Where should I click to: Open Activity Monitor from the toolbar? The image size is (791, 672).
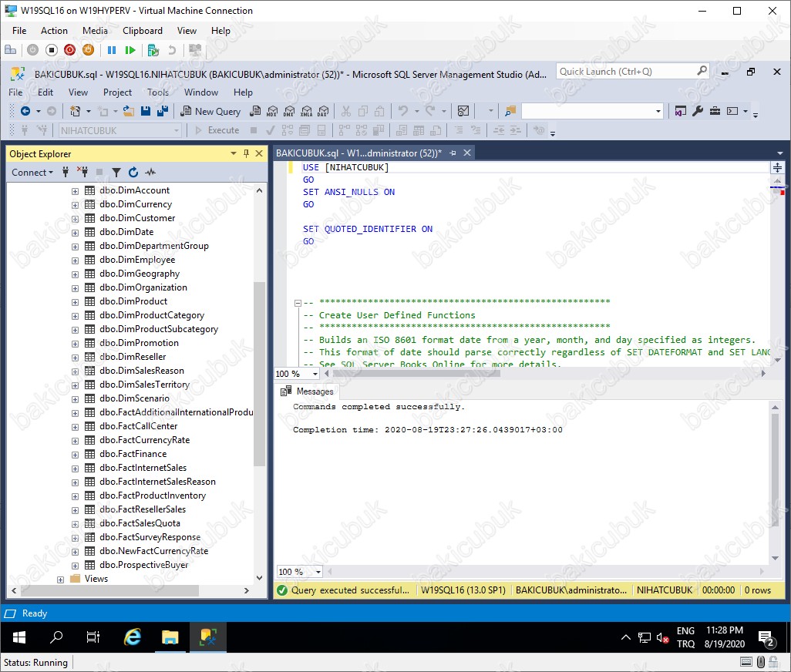click(x=463, y=111)
